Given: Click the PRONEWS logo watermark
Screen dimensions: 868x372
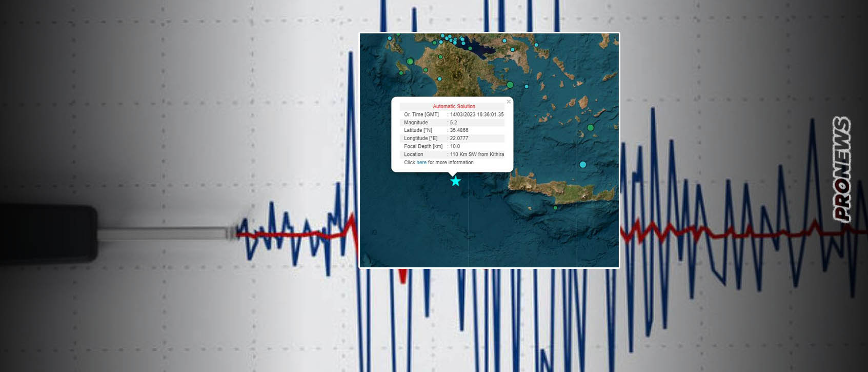Looking at the screenshot, I should tap(842, 169).
